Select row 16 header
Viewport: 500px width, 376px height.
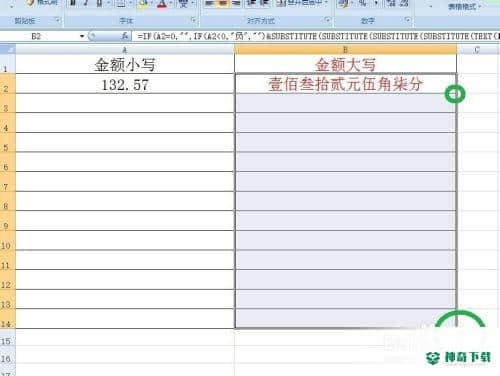[x=7, y=355]
